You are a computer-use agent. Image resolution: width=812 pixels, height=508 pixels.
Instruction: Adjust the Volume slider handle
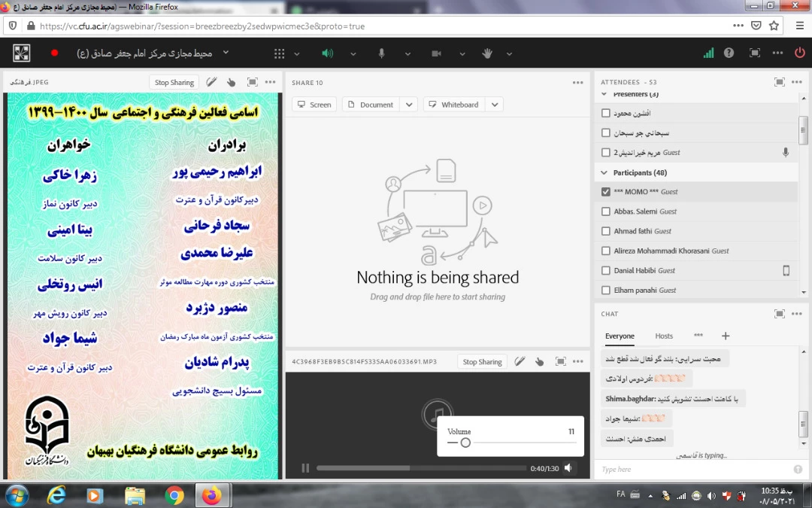[x=465, y=443]
